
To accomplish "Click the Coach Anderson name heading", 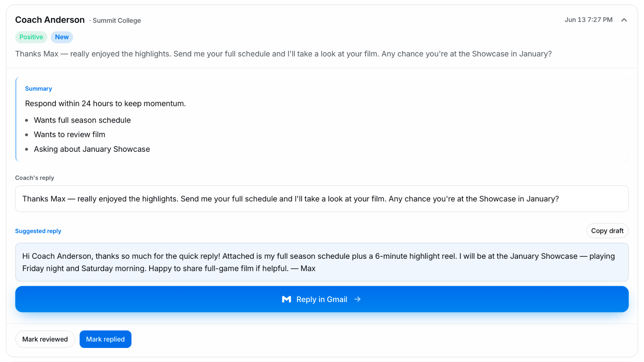I will [50, 20].
